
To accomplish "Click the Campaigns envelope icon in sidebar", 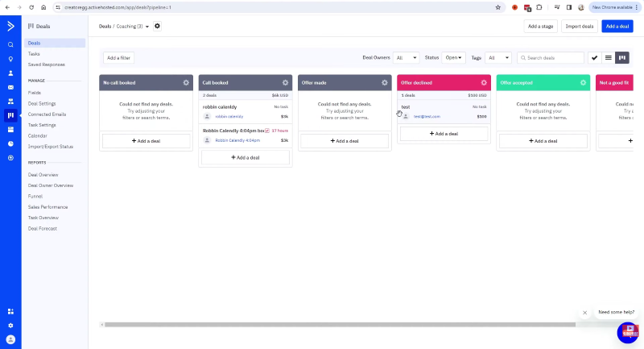I will pyautogui.click(x=10, y=87).
